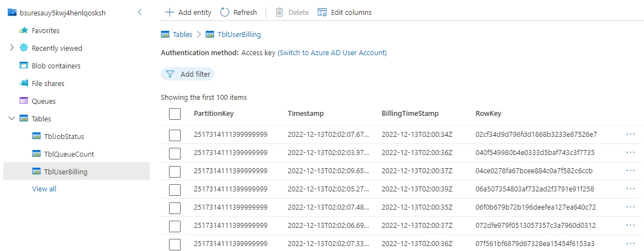Collapse the Tables tree node

[x=12, y=119]
